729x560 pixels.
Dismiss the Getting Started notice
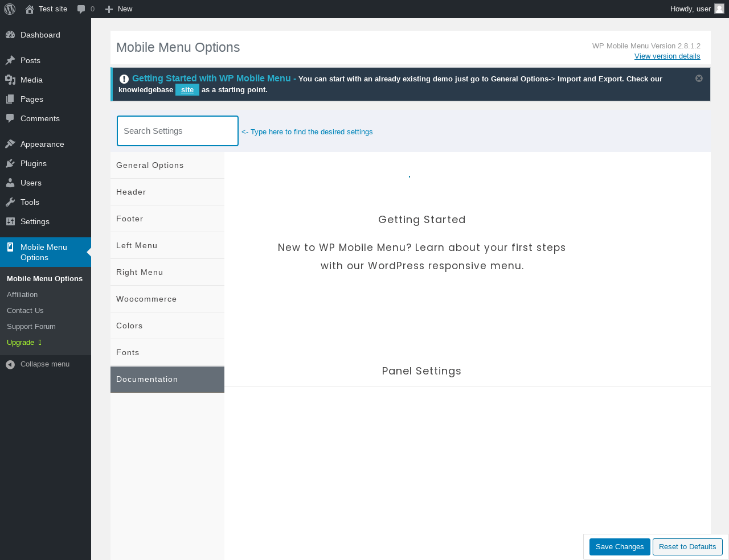[699, 79]
